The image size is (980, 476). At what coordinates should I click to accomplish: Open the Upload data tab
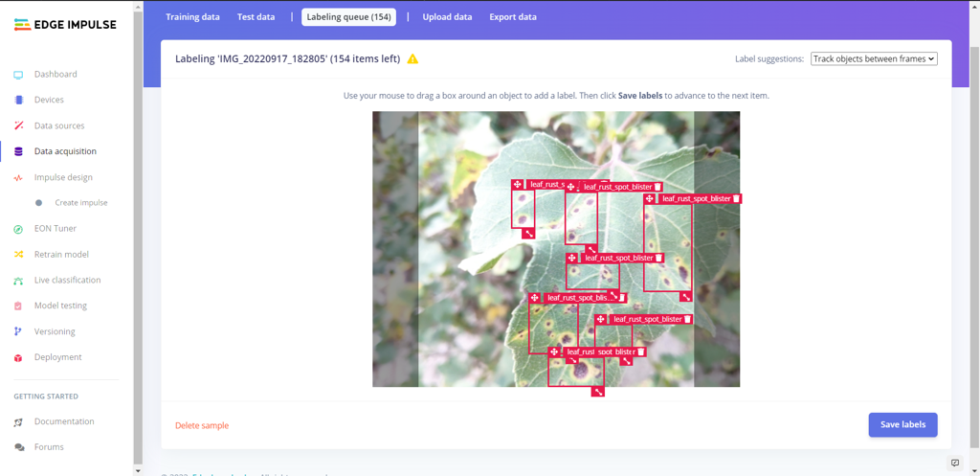point(447,17)
